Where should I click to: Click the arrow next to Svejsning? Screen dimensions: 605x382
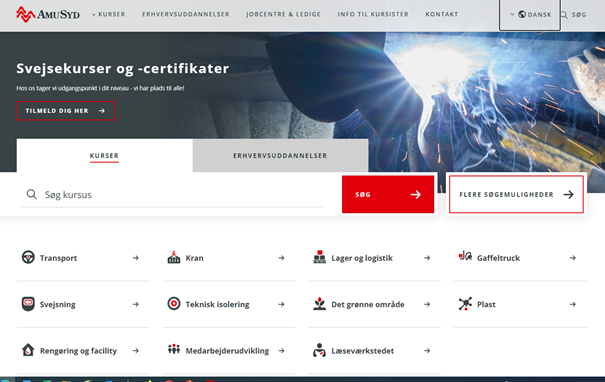tap(135, 304)
